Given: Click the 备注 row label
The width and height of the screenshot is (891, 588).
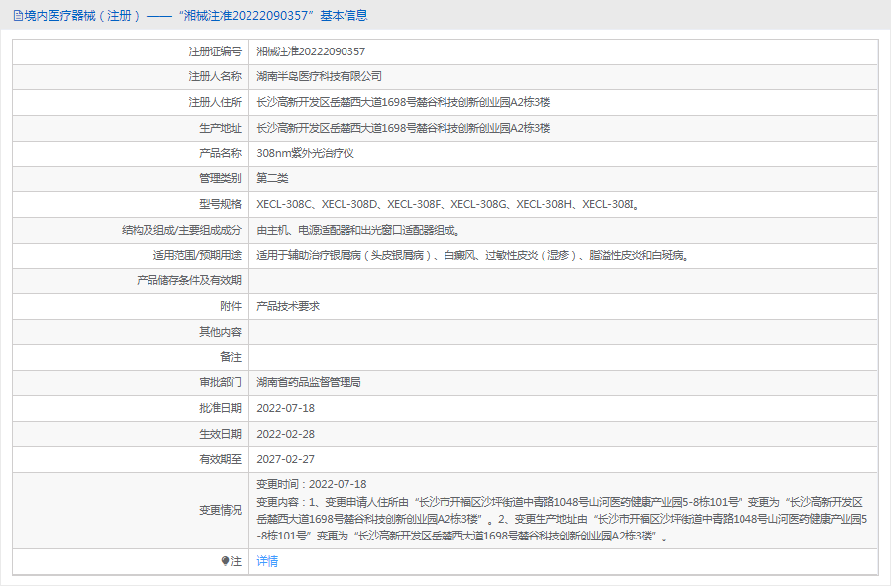Looking at the screenshot, I should 230,357.
